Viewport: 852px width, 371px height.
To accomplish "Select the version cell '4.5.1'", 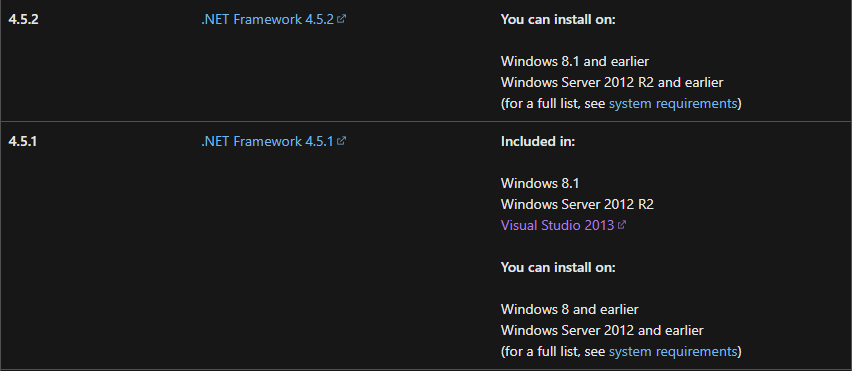I will click(x=23, y=141).
